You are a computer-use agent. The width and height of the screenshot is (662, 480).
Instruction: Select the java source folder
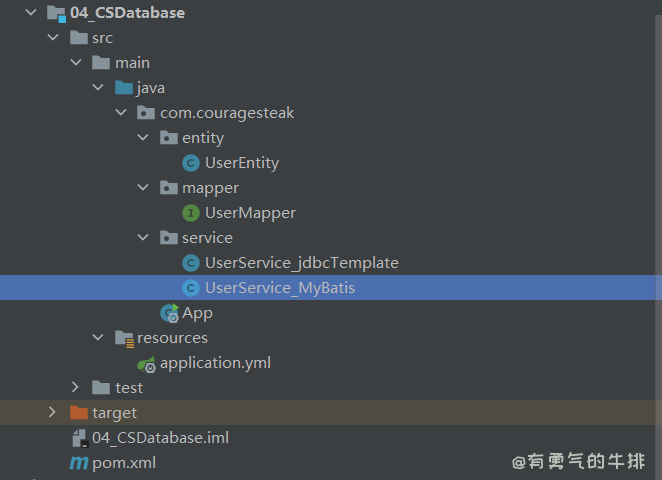coord(150,88)
